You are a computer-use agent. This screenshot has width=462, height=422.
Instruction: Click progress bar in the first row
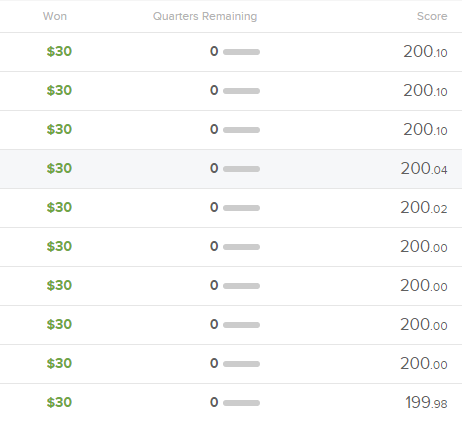pyautogui.click(x=241, y=52)
